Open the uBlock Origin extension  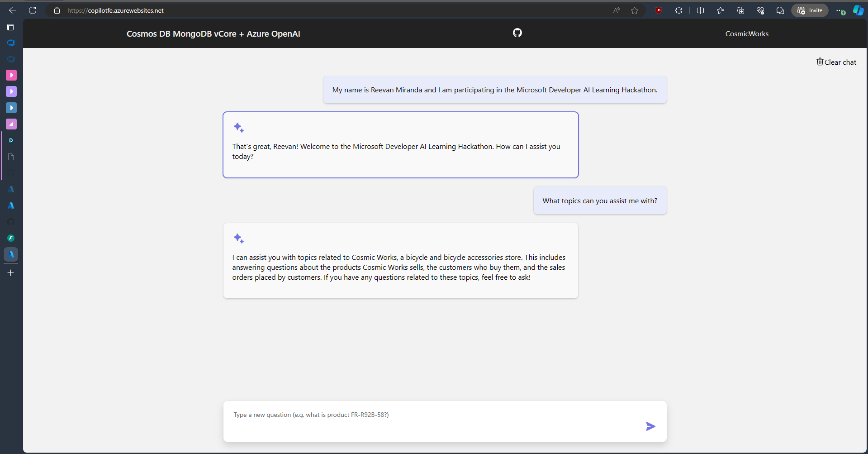[x=659, y=10]
